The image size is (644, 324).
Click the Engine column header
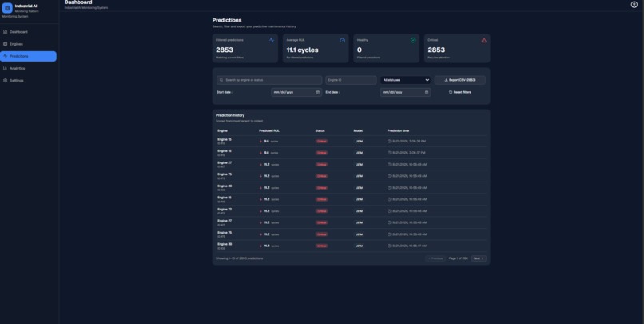222,130
